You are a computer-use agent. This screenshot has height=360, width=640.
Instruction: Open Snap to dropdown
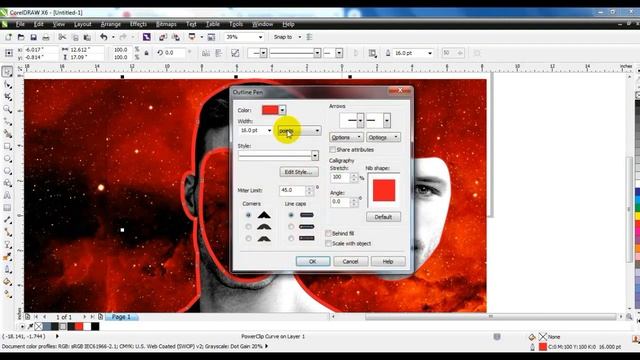(300, 37)
